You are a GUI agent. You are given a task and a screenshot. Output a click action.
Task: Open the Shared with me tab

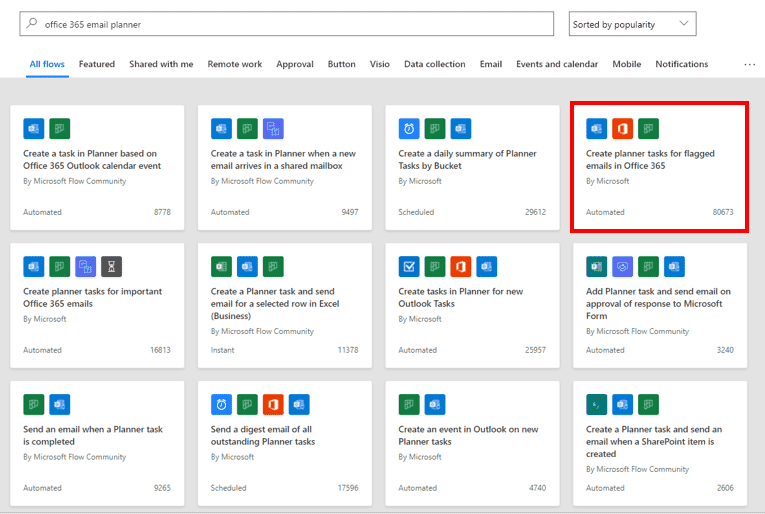tap(161, 64)
